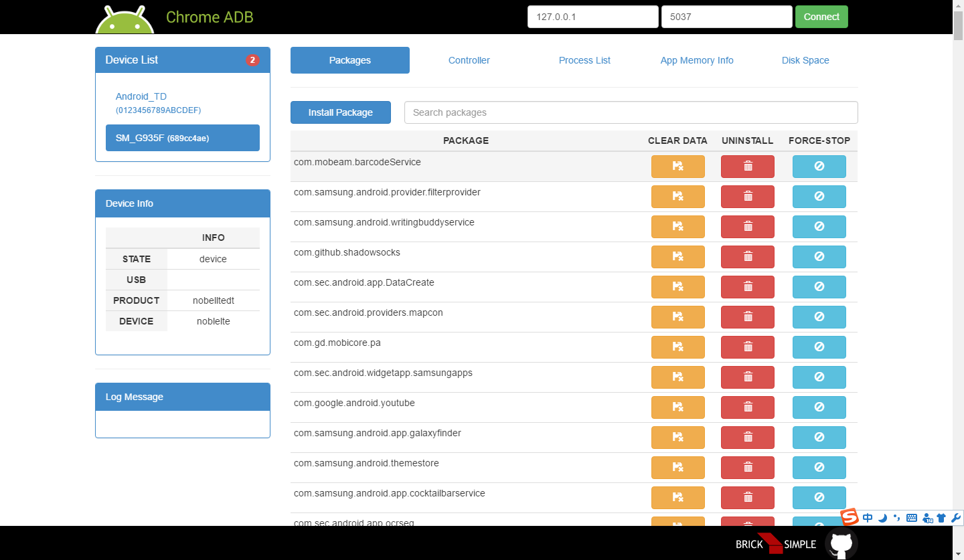Force-stop com.google.android.youtube
This screenshot has height=560, width=964.
tap(819, 407)
